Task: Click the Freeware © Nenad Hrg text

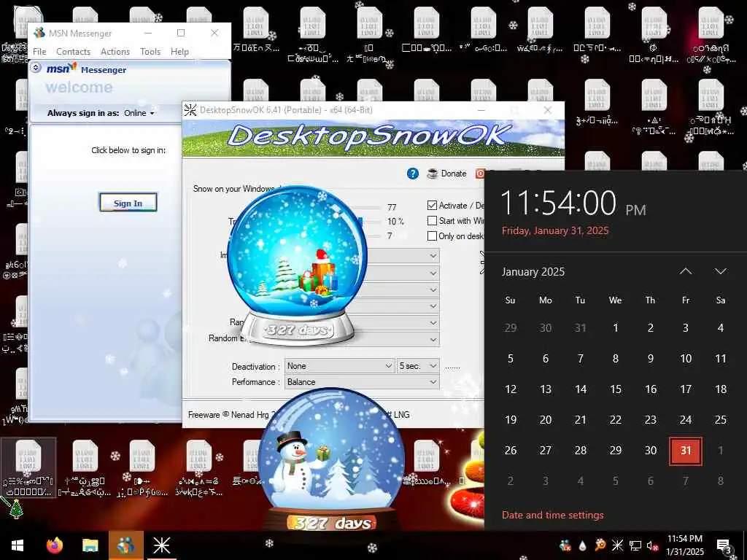Action: [228, 415]
